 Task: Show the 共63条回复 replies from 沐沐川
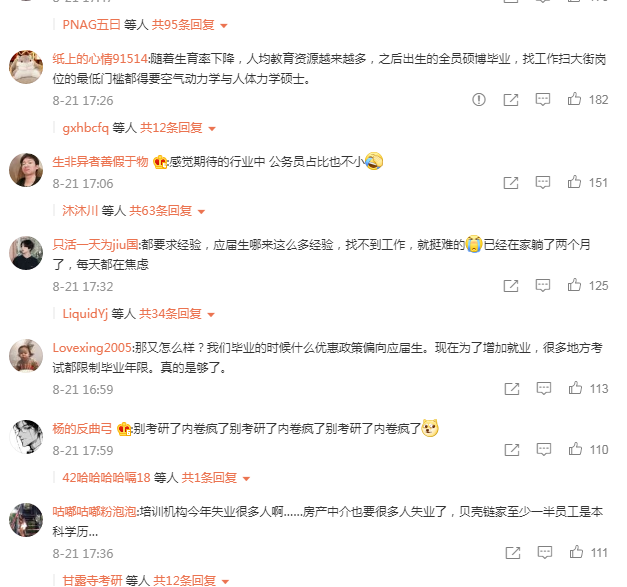point(167,211)
